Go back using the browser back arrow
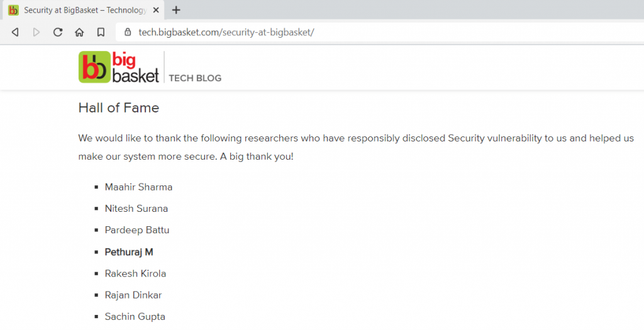The image size is (644, 330). [x=15, y=32]
